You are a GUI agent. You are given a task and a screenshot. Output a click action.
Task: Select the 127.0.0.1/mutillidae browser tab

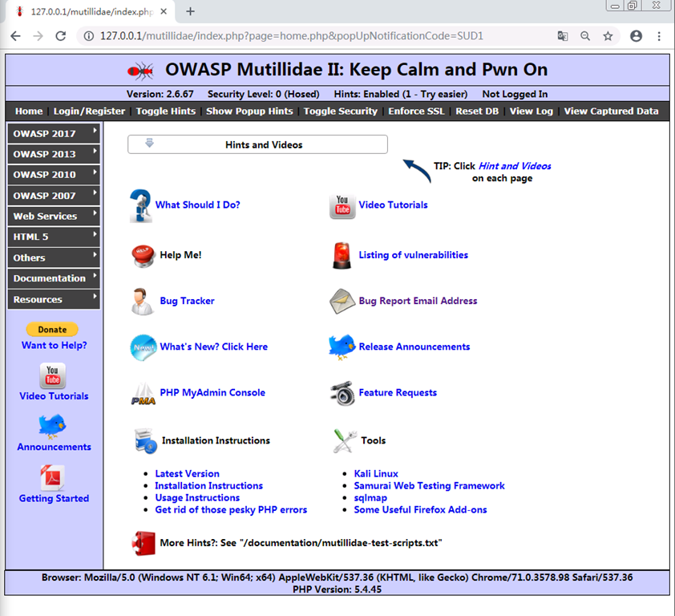tap(91, 12)
